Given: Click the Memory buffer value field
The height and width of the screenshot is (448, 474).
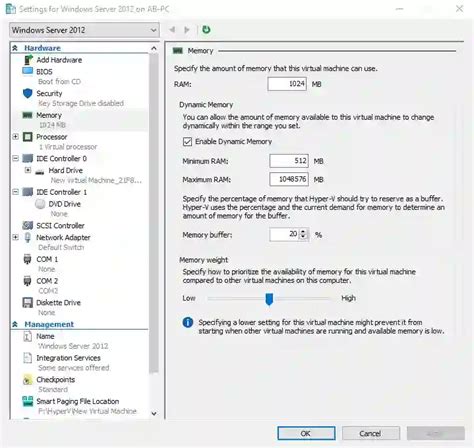Looking at the screenshot, I should pyautogui.click(x=284, y=234).
